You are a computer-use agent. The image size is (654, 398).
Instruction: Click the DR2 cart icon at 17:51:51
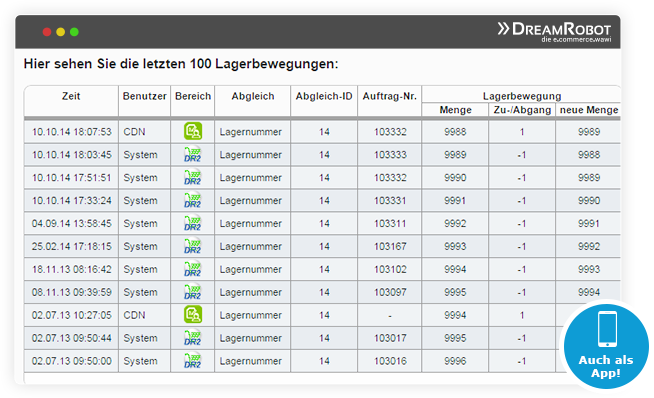pos(193,177)
